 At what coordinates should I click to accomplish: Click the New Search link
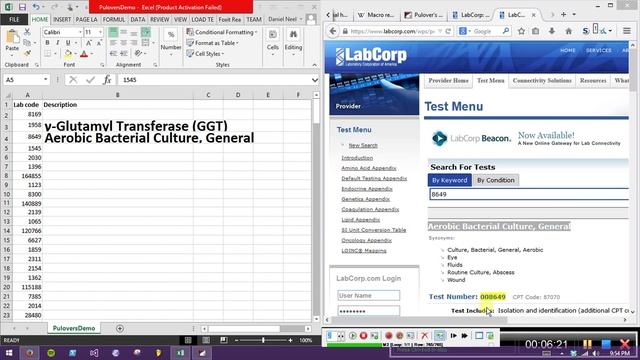click(x=363, y=145)
